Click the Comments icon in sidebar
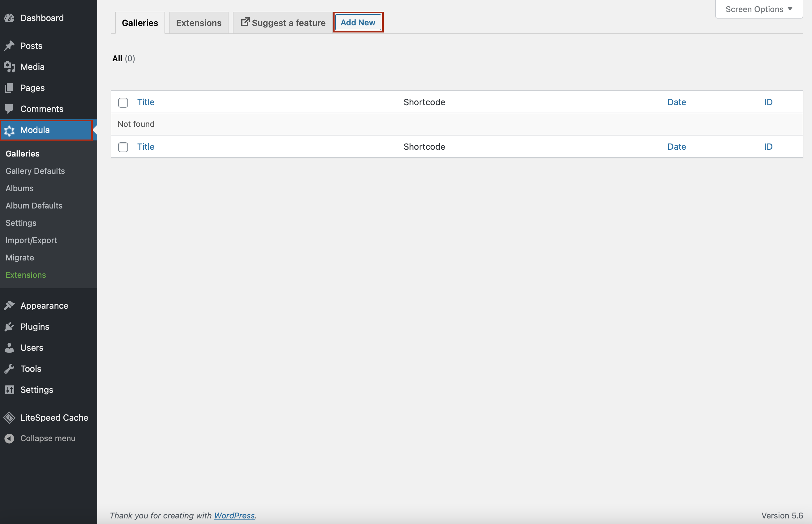 10,108
